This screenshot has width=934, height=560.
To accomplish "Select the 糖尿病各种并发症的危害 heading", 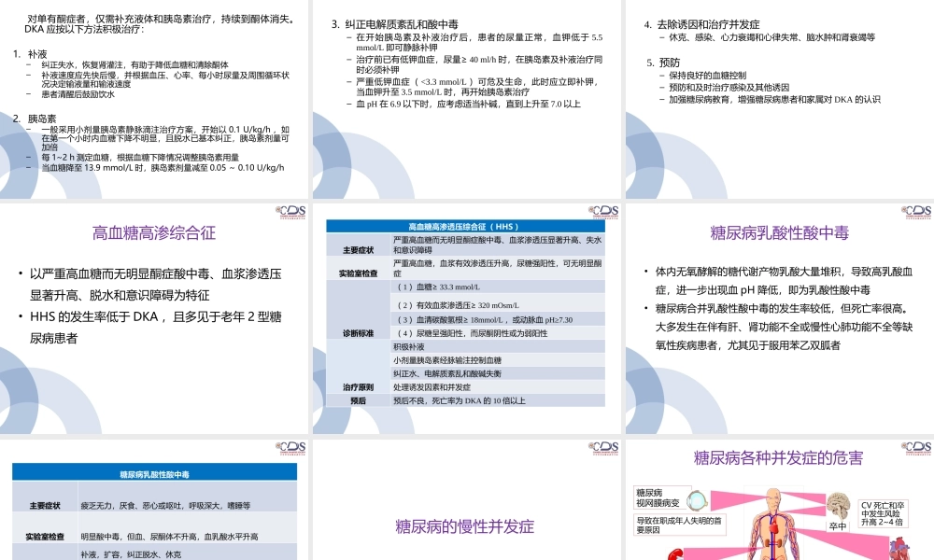I will click(x=776, y=458).
